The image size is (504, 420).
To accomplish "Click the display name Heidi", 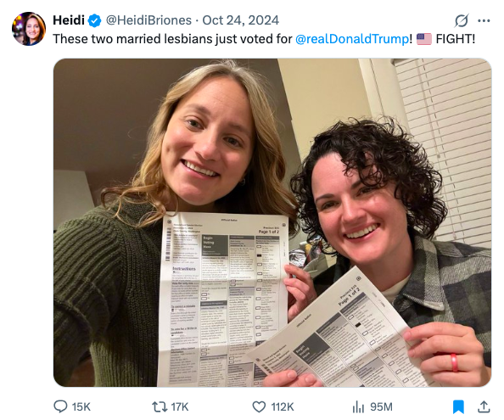I will tap(69, 20).
